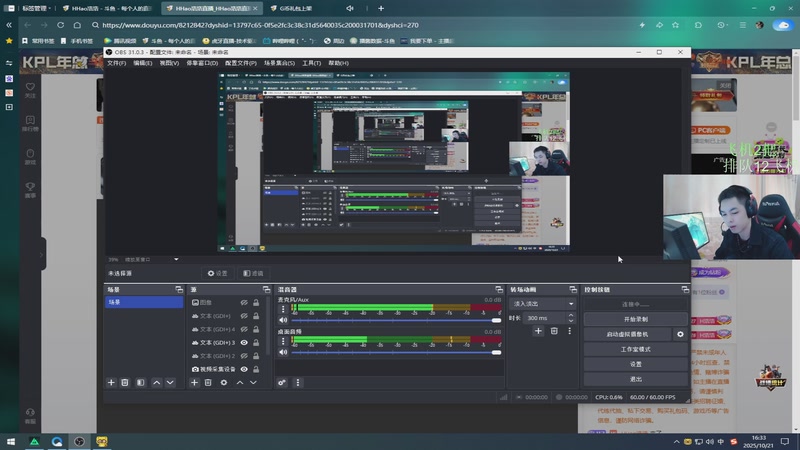Increase transition duration with stepper arrow

point(571,315)
